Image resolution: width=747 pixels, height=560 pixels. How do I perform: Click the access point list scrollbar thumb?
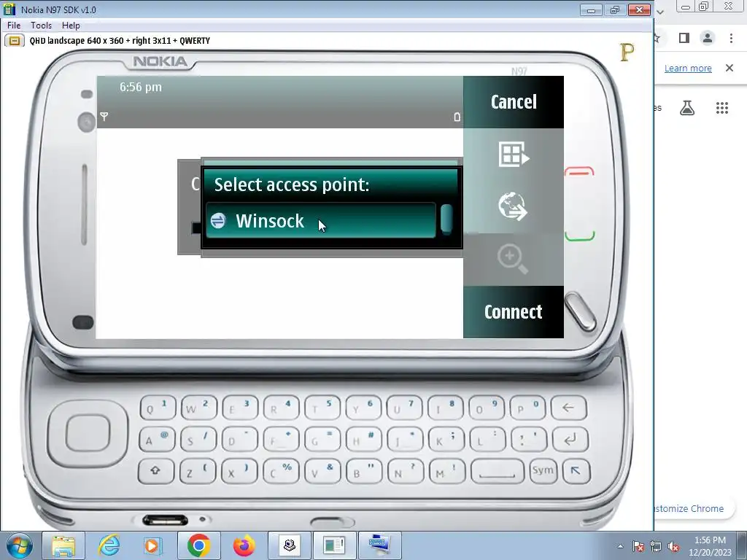446,219
